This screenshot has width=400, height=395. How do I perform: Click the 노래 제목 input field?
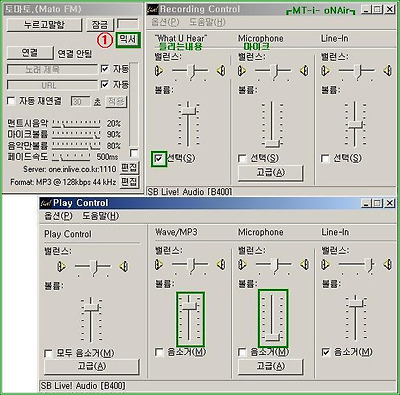tap(52, 70)
